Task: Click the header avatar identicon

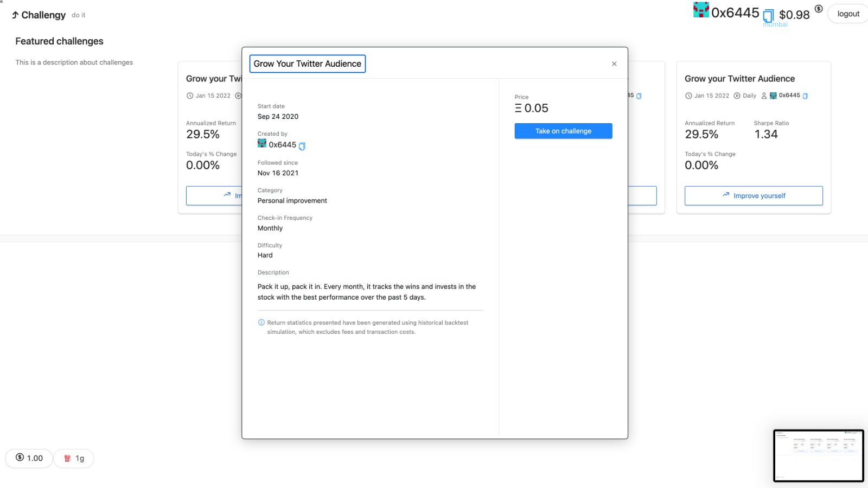Action: [701, 10]
